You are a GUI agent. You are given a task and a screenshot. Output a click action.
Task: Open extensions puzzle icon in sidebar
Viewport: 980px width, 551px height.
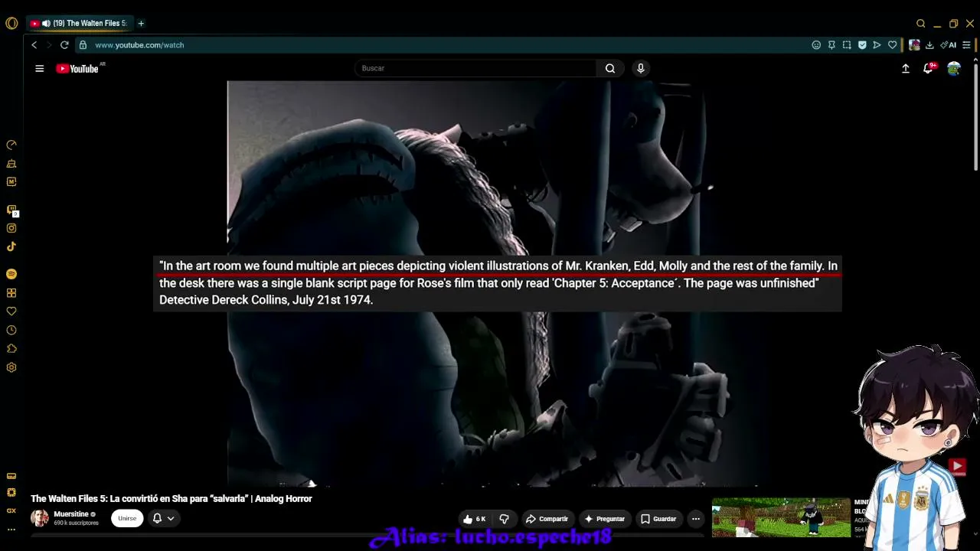pyautogui.click(x=11, y=349)
